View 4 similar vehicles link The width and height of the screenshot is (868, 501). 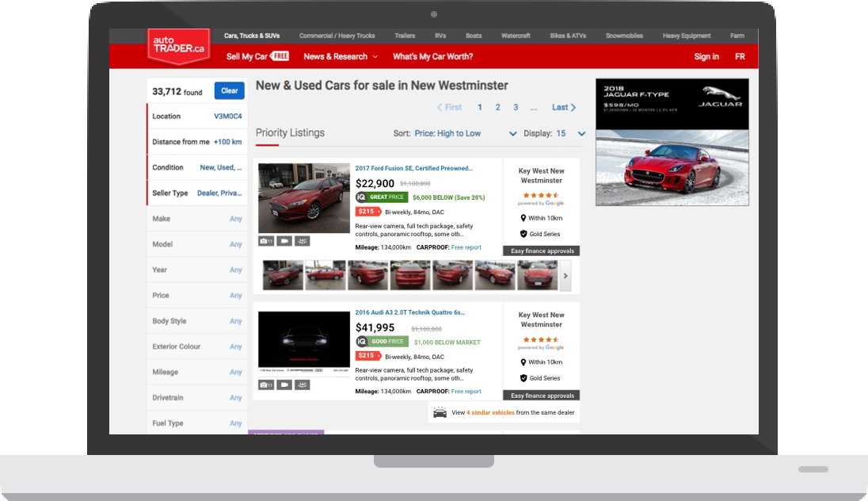click(490, 413)
